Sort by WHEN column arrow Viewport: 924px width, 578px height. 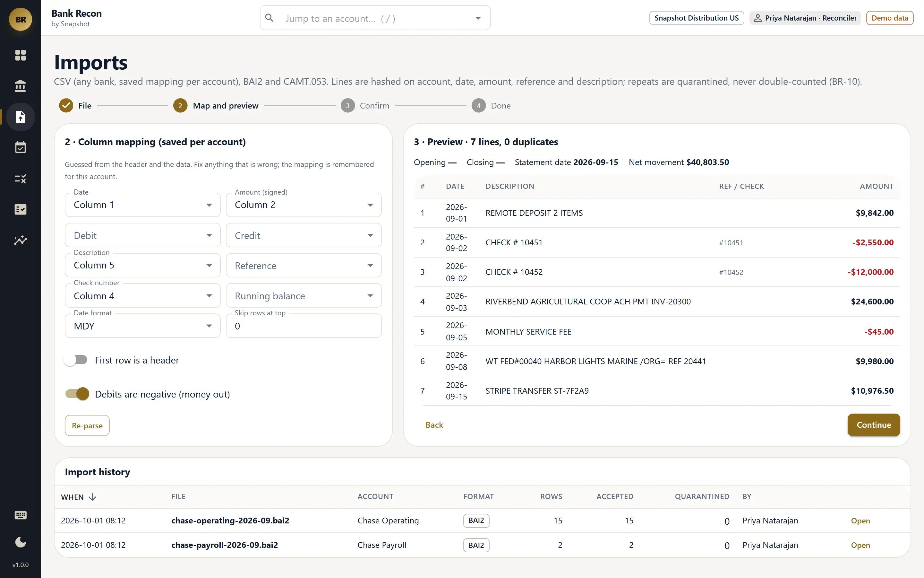coord(92,496)
